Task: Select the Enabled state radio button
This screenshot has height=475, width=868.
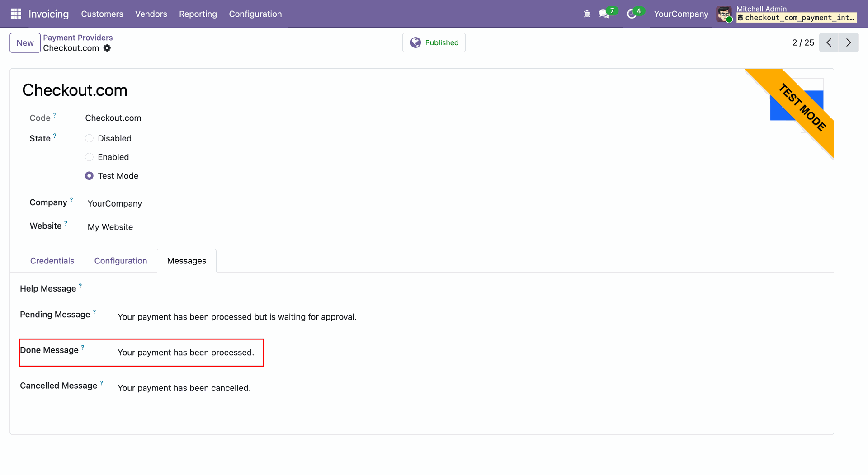Action: pos(89,157)
